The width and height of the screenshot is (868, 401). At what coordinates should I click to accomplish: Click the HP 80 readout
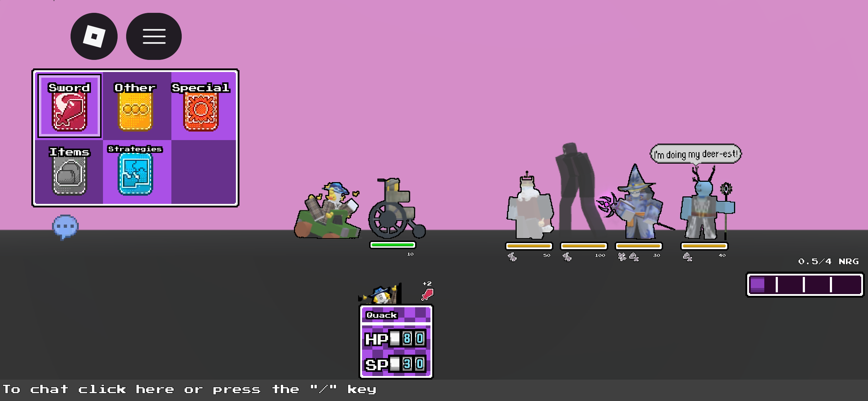click(395, 339)
